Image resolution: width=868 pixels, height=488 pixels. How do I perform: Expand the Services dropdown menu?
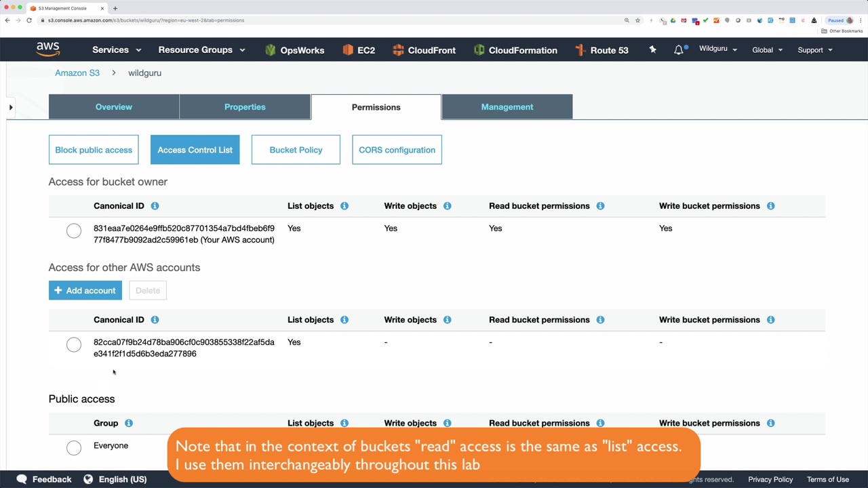click(x=117, y=50)
